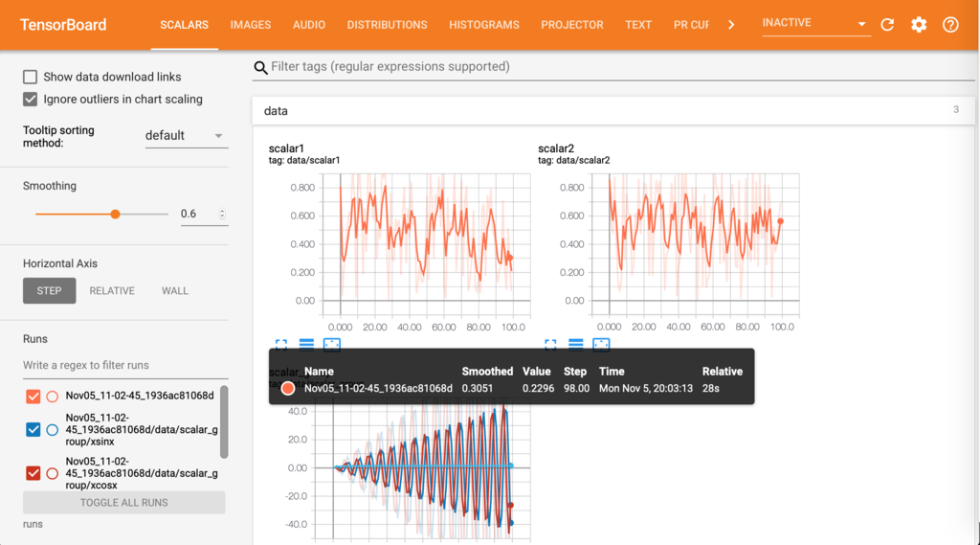
Task: Expand scalar2 chart to full size
Action: (550, 344)
